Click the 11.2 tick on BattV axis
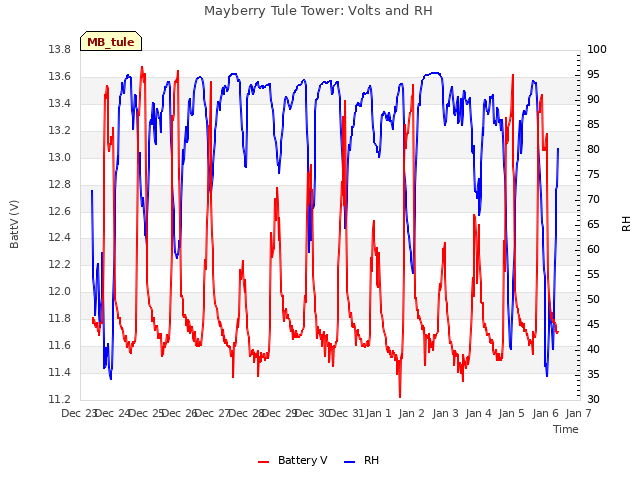The width and height of the screenshot is (640, 480). tap(60, 399)
